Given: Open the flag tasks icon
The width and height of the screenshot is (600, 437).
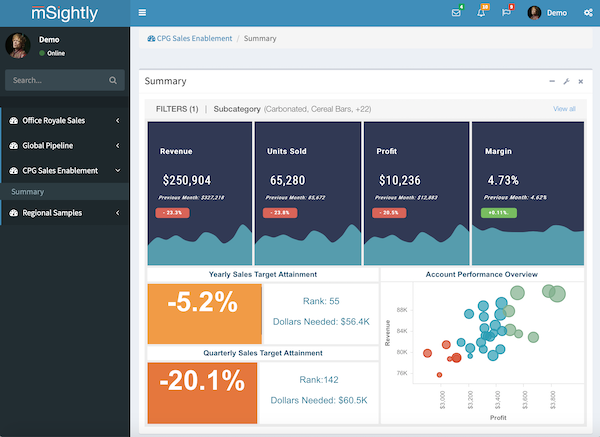Looking at the screenshot, I should (506, 13).
